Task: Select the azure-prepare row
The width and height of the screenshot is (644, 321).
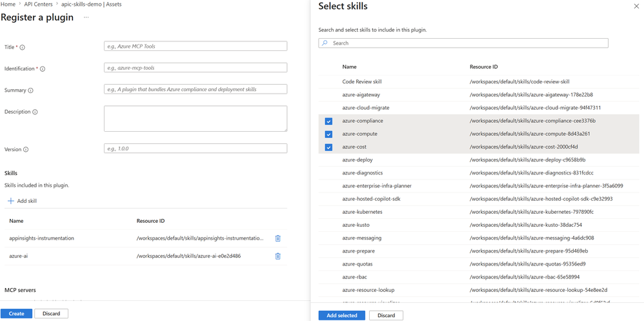Action: (479, 251)
